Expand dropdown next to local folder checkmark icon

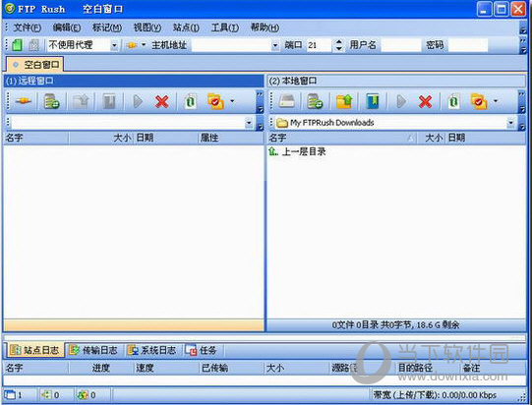tap(496, 101)
